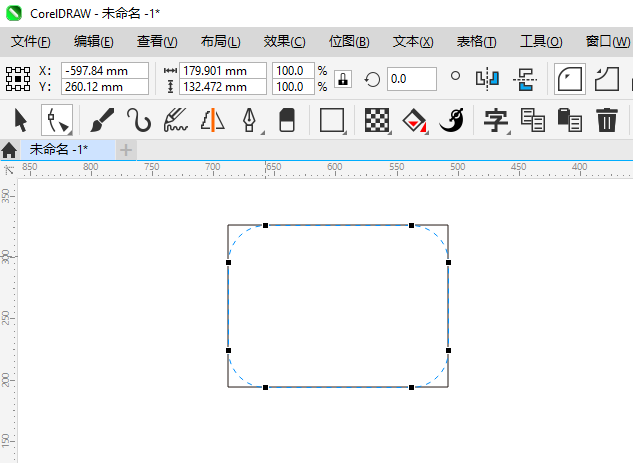
Task: Choose the Transparency checkerboard tool
Action: pyautogui.click(x=377, y=120)
